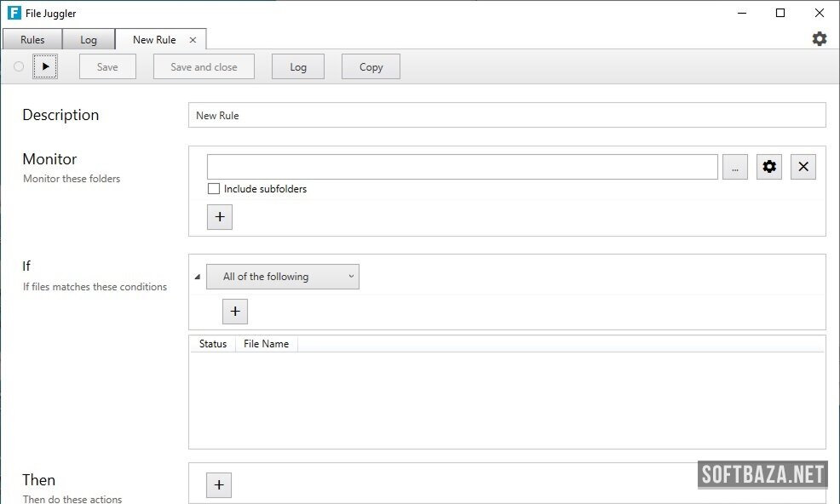Open application settings gear icon
The image size is (840, 504).
[x=819, y=39]
